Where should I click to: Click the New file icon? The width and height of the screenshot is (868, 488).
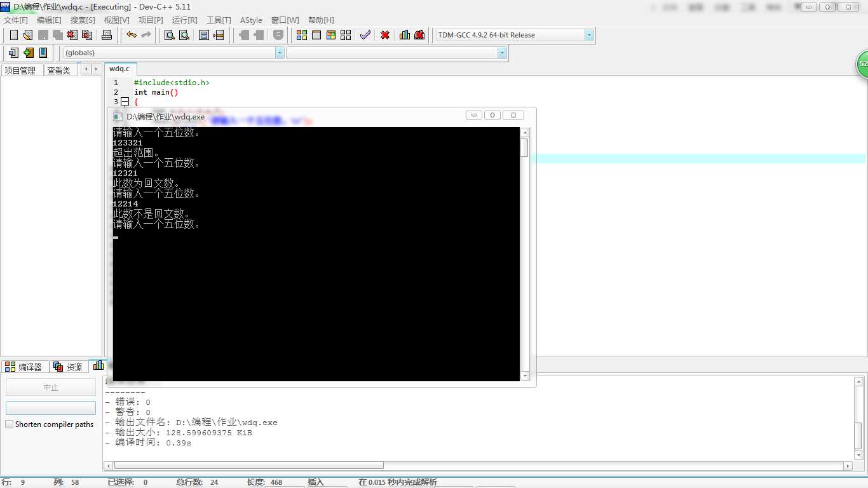13,35
